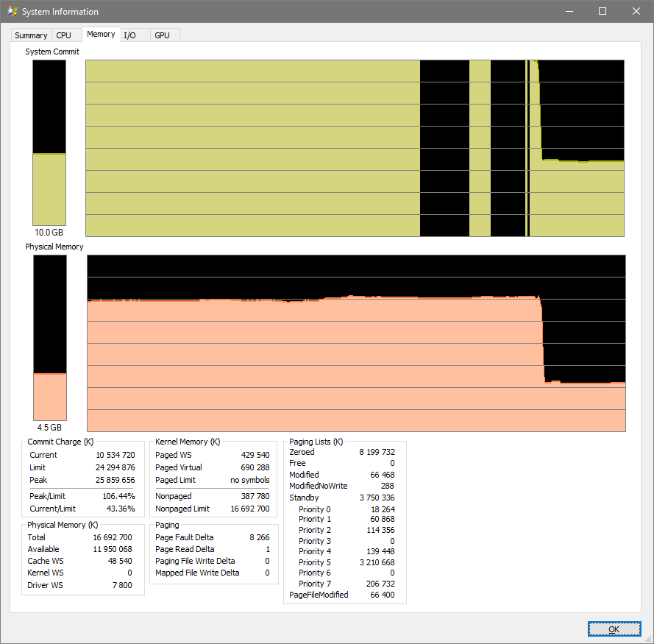Click Cache WS value 48 540
654x644 pixels.
pos(120,561)
